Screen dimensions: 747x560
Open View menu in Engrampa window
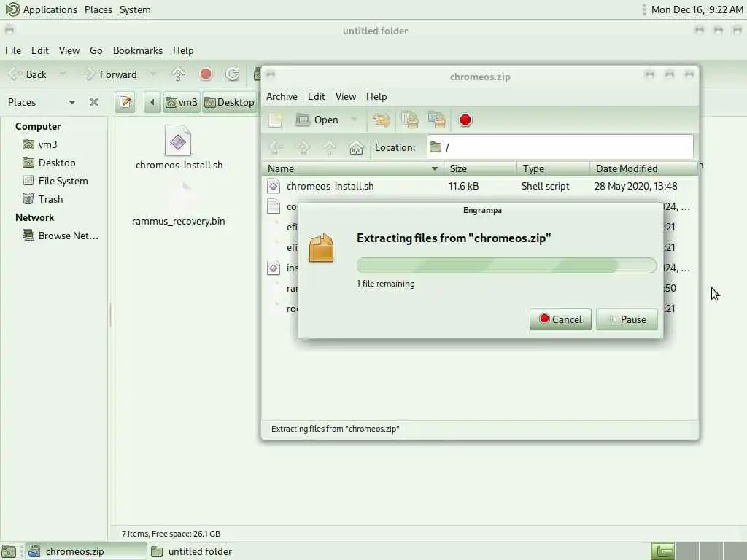pos(345,97)
